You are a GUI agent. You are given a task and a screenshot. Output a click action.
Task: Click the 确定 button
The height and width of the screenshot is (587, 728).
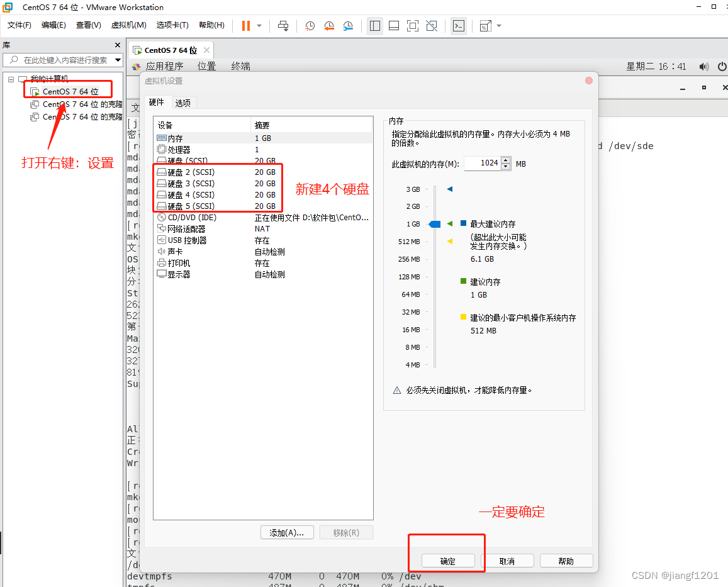448,561
